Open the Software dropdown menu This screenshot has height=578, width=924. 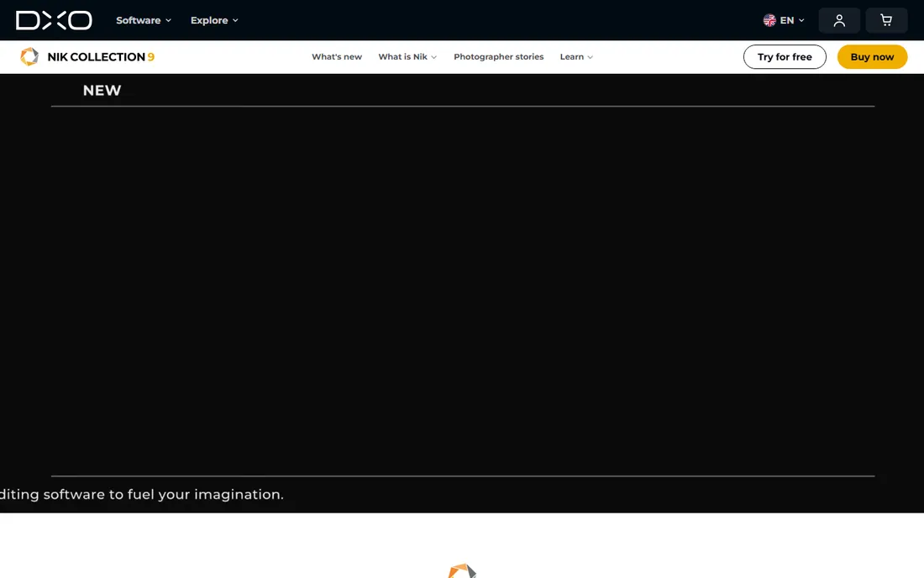coord(143,20)
